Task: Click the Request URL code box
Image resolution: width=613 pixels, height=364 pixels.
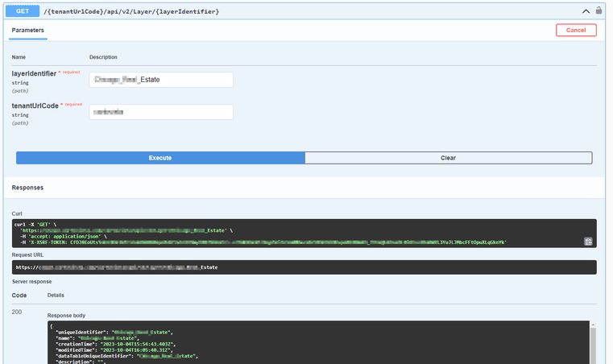Action: pyautogui.click(x=304, y=267)
